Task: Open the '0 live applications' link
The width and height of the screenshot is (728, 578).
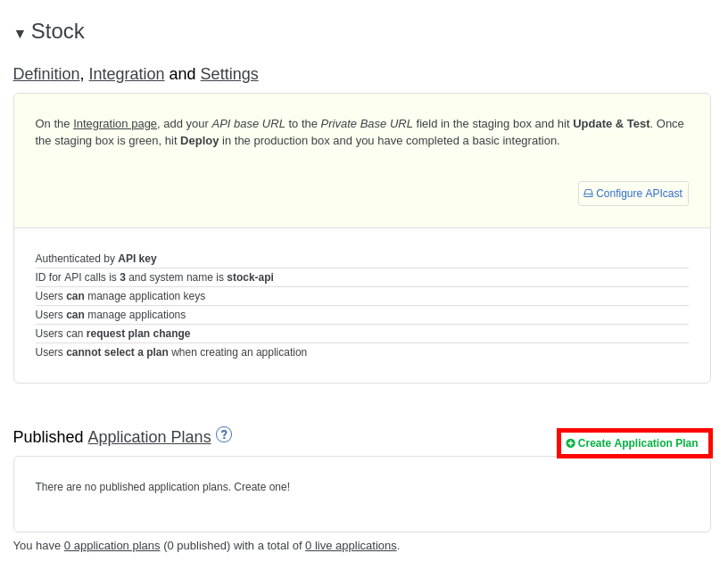Action: [x=351, y=545]
